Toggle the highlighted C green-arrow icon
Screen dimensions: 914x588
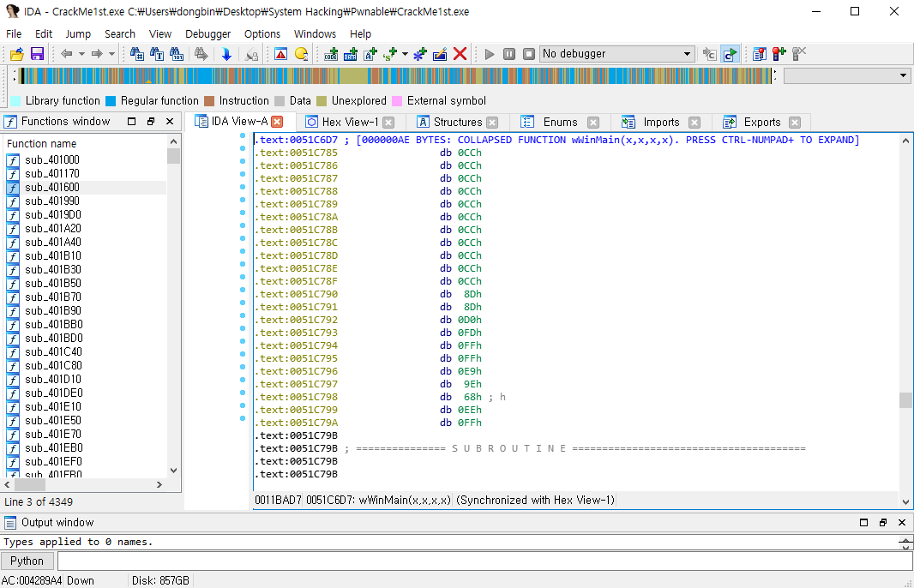pyautogui.click(x=730, y=54)
